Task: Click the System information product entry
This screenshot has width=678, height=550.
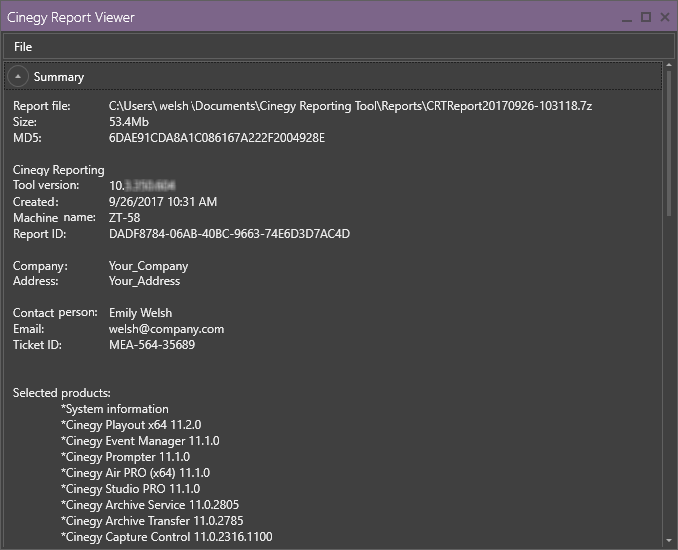Action: click(115, 409)
